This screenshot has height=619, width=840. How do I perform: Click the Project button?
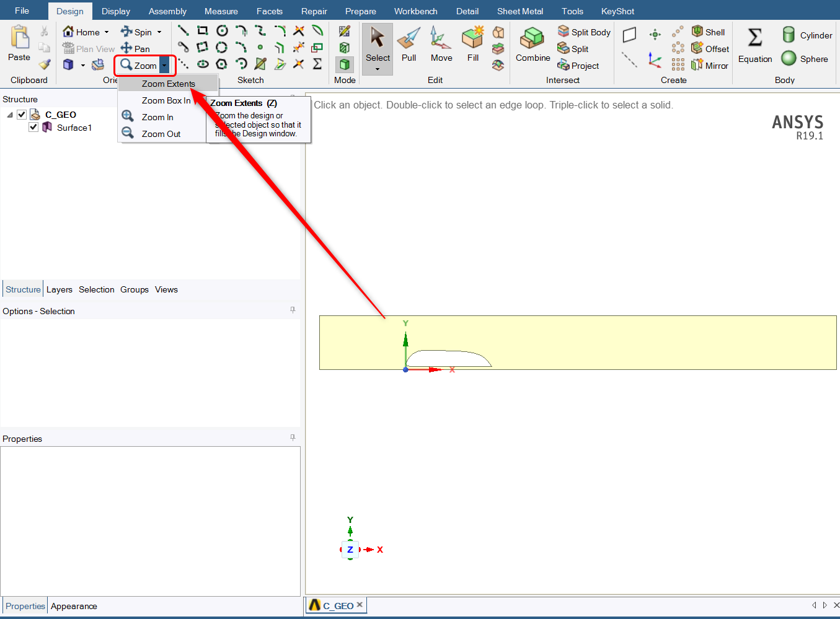point(578,65)
